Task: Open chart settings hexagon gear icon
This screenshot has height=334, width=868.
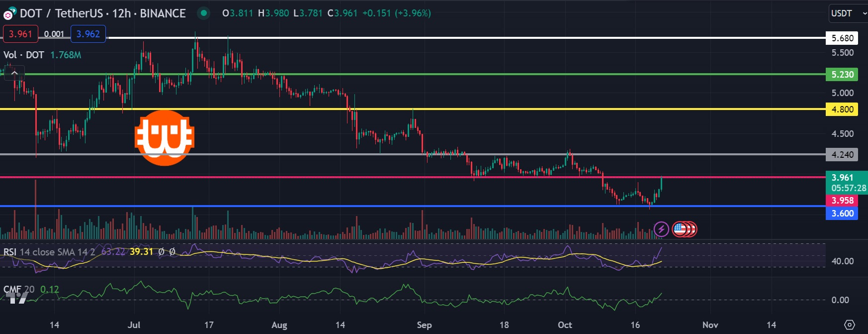Action: coord(850,325)
